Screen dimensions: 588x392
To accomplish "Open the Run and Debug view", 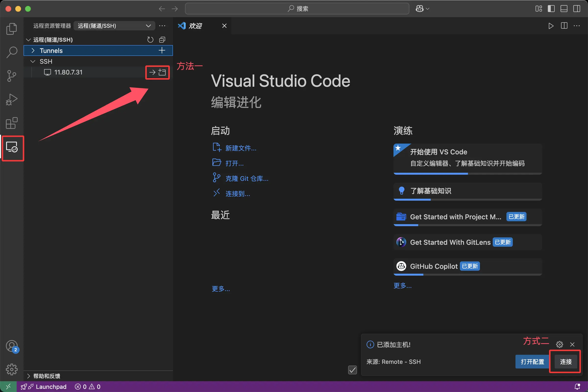I will tap(12, 99).
